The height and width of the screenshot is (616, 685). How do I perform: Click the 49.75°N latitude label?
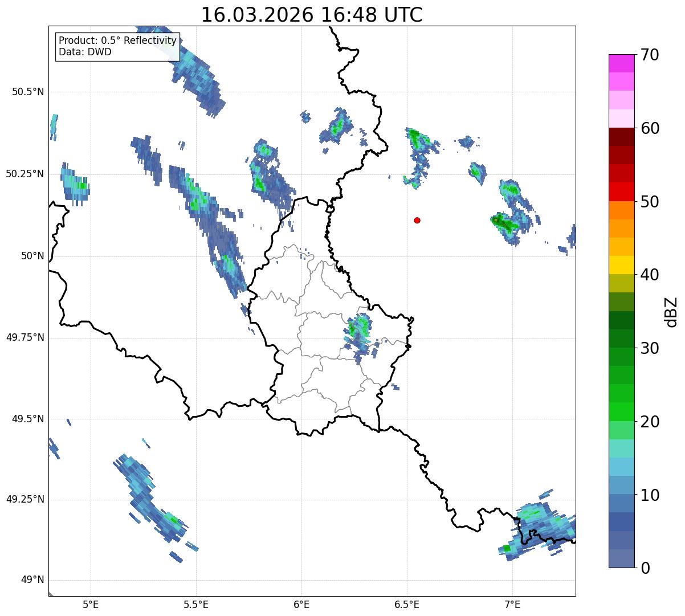pyautogui.click(x=25, y=337)
